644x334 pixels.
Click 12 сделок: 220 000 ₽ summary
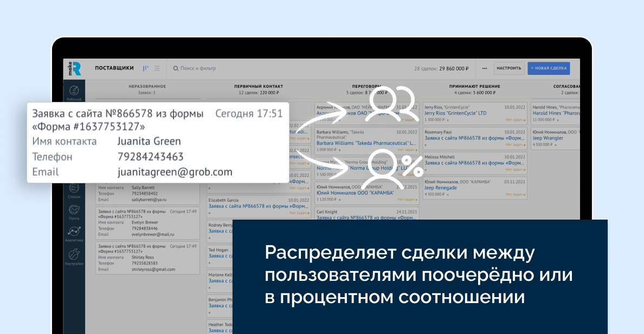pyautogui.click(x=259, y=93)
